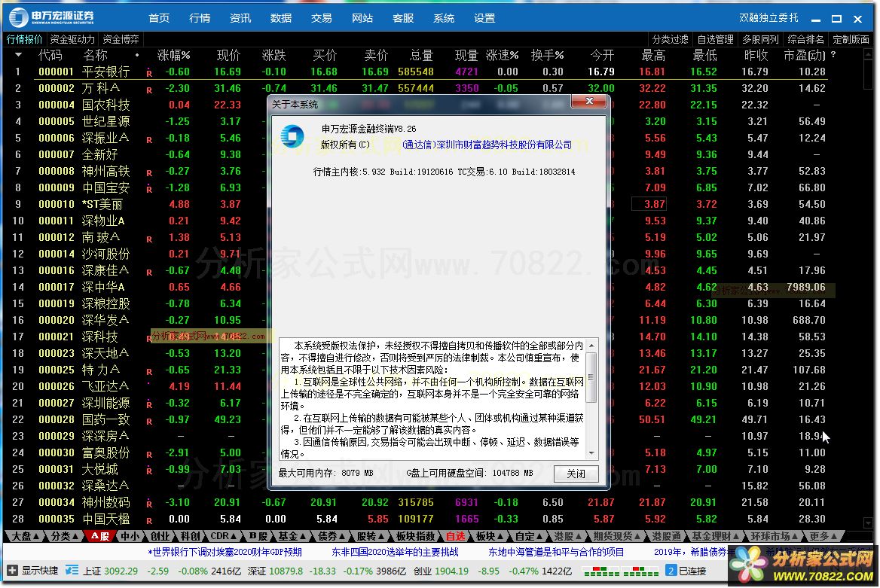This screenshot has height=588, width=880.
Task: Click the small dot marker in column header
Action: pyautogui.click(x=137, y=55)
